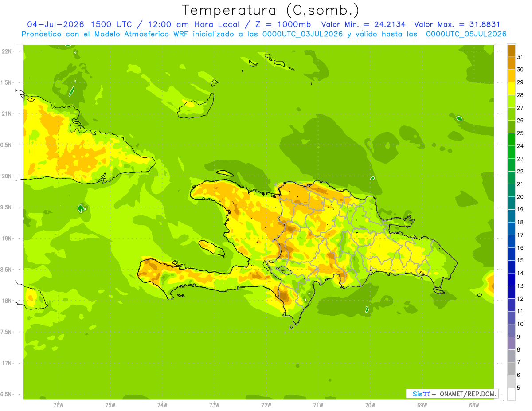
Task: Click the "72W" longitude axis label
Action: coord(266,404)
